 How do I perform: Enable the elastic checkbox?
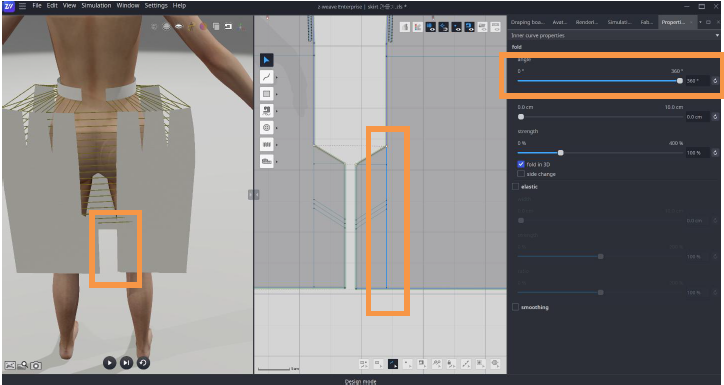(515, 186)
